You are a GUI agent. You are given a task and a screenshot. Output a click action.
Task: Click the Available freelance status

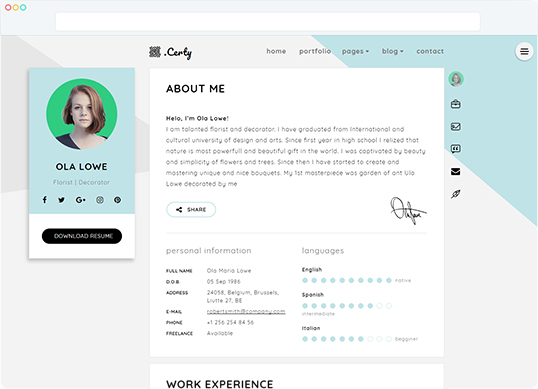[220, 333]
